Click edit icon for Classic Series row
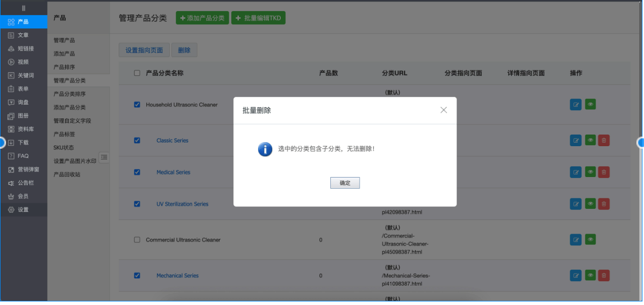Viewport: 644px width, 305px height. click(x=575, y=141)
